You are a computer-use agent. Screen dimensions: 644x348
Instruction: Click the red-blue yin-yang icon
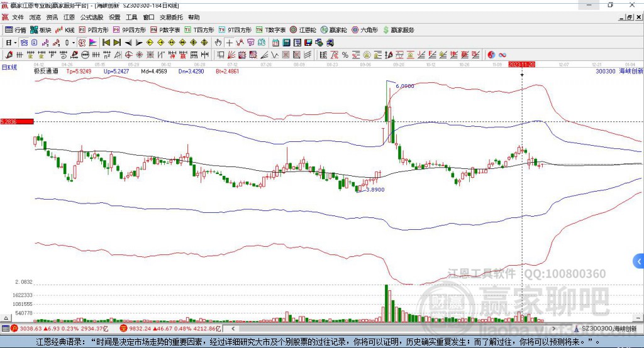click(x=491, y=55)
